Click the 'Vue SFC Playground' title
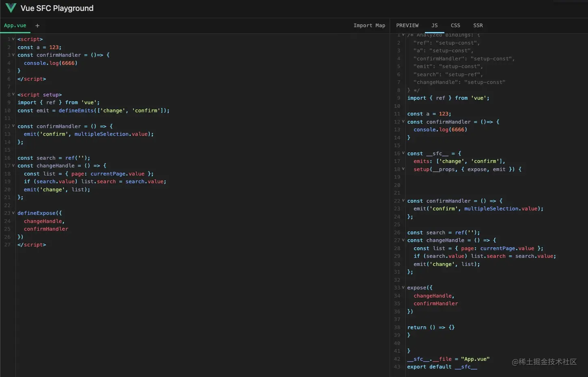This screenshot has width=588, height=377. [x=57, y=8]
